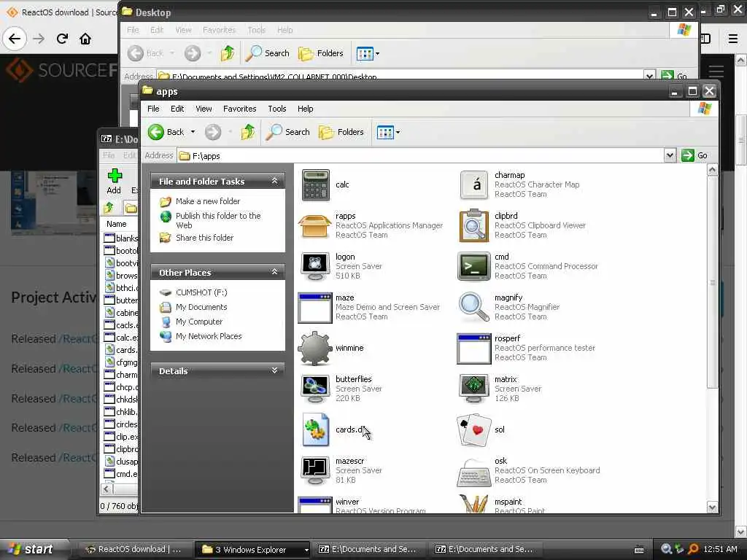Image resolution: width=747 pixels, height=560 pixels.
Task: Select the logon screen saver icon
Action: tap(315, 267)
